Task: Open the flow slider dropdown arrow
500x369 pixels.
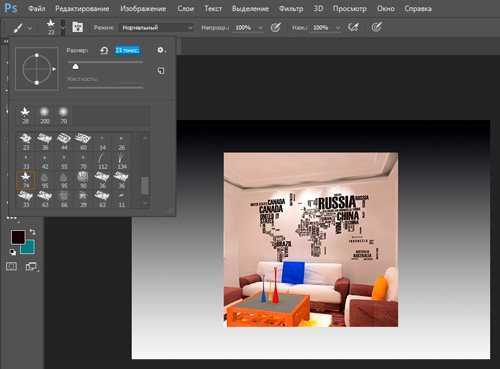Action: tap(338, 28)
